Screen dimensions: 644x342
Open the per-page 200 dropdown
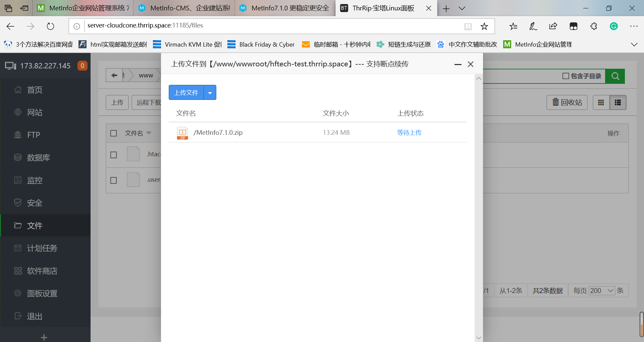tap(602, 291)
